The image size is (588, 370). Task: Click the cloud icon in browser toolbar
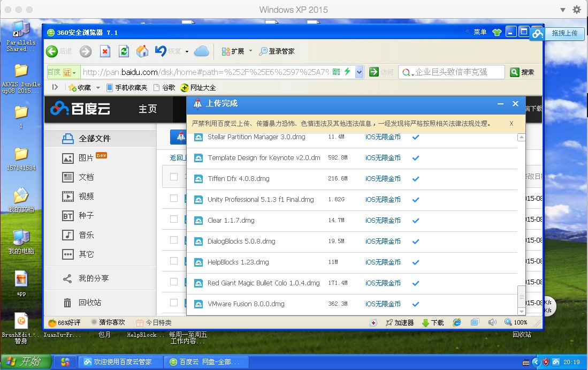coord(201,51)
